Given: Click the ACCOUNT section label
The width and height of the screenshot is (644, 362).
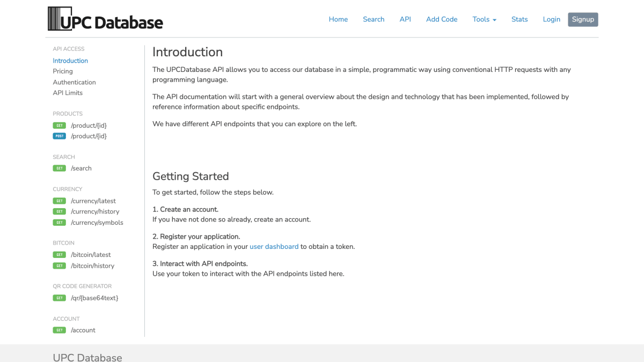Looking at the screenshot, I should click(66, 319).
